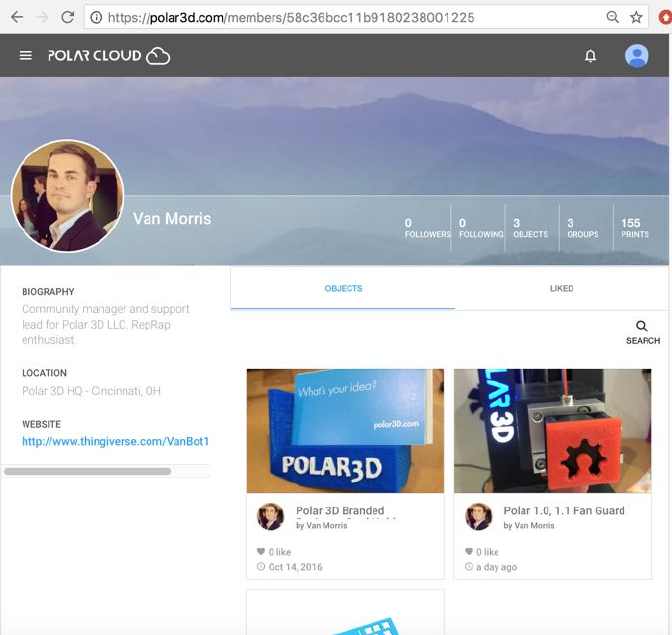672x635 pixels.
Task: Open the notifications bell
Action: pos(591,56)
